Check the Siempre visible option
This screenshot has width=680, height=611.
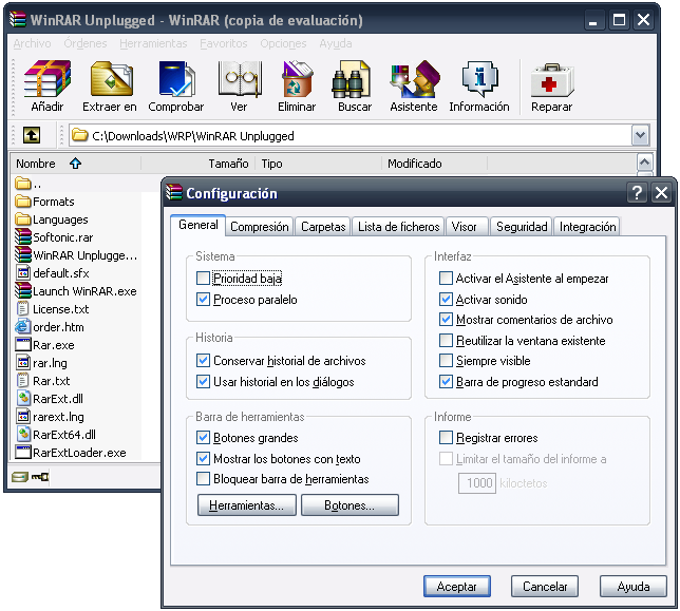(446, 360)
